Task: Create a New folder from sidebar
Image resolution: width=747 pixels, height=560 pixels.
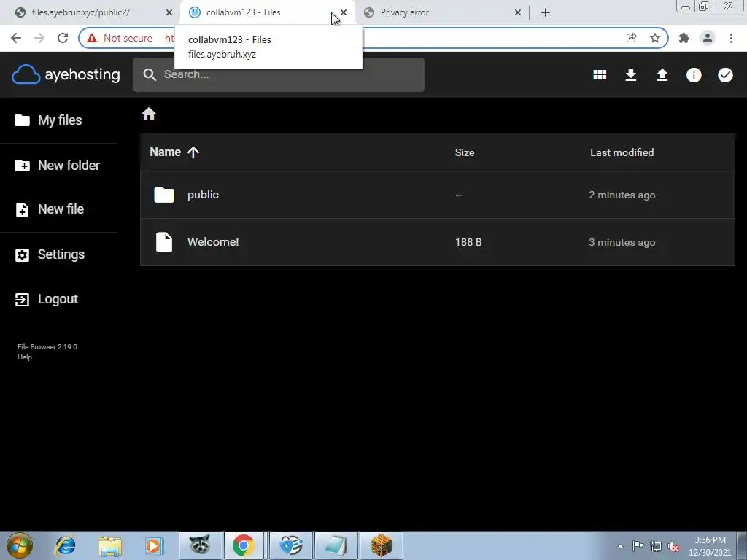Action: coord(57,166)
